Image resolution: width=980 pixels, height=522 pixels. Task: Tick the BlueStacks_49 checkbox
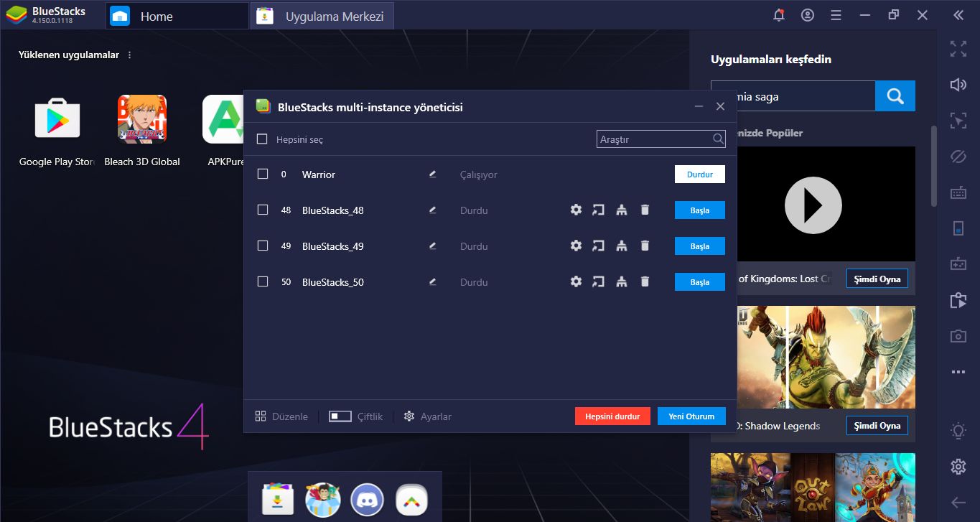pos(263,246)
